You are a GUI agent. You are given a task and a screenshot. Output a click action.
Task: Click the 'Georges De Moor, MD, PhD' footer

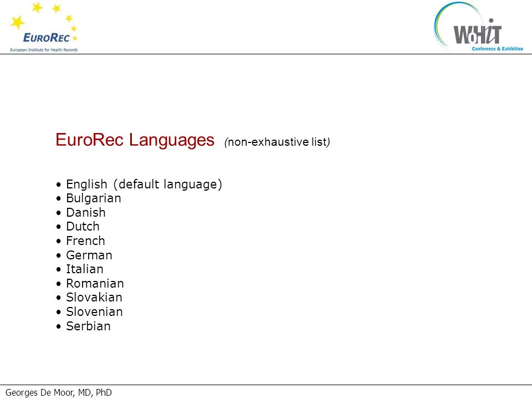[59, 392]
